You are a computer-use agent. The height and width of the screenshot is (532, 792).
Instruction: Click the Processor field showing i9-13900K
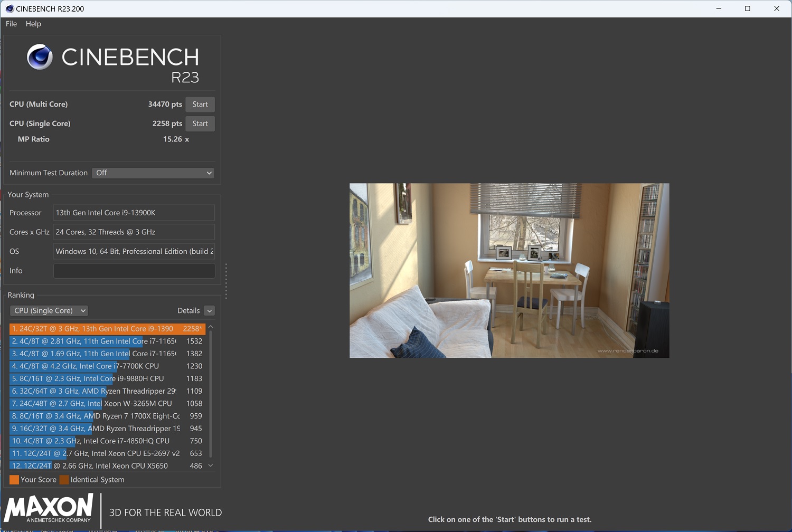134,213
